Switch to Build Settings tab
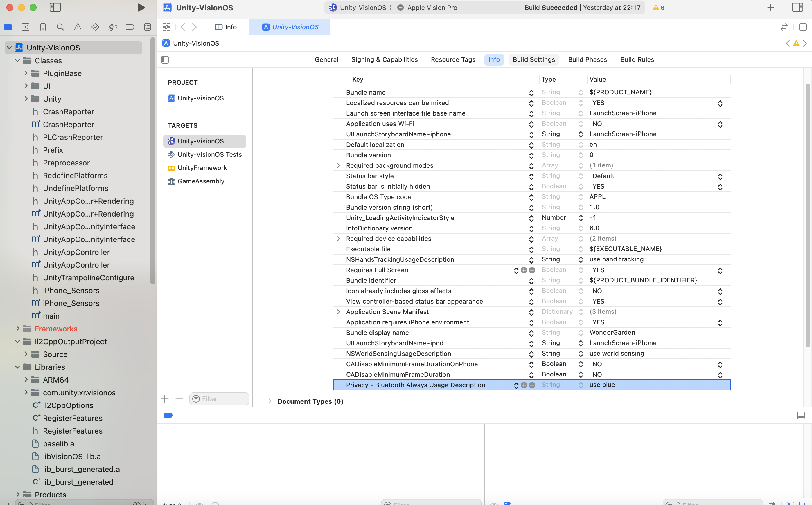This screenshot has height=505, width=812. point(534,60)
